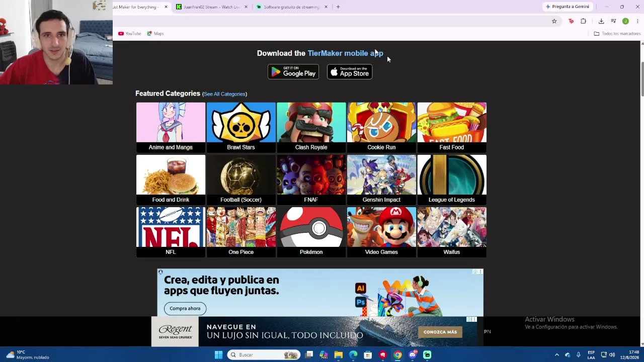Click the taskbar Buscar search box
The image size is (644, 362).
[264, 355]
